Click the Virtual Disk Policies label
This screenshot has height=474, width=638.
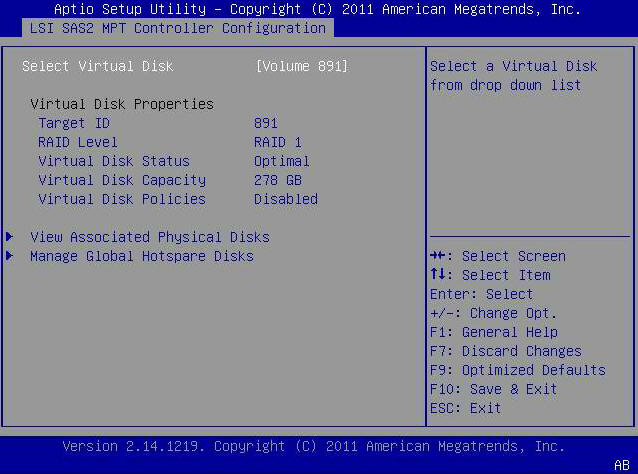tap(122, 199)
